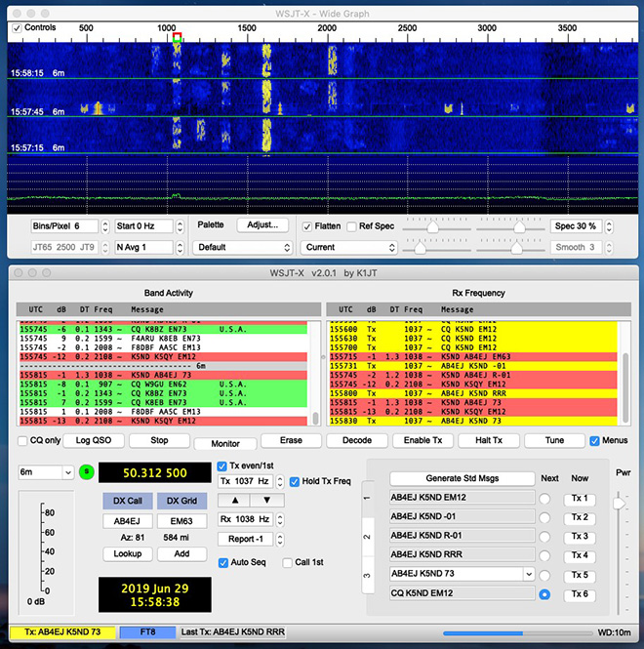This screenshot has height=649, width=644.
Task: Switch to tab 2 in the message panel
Action: point(367,536)
